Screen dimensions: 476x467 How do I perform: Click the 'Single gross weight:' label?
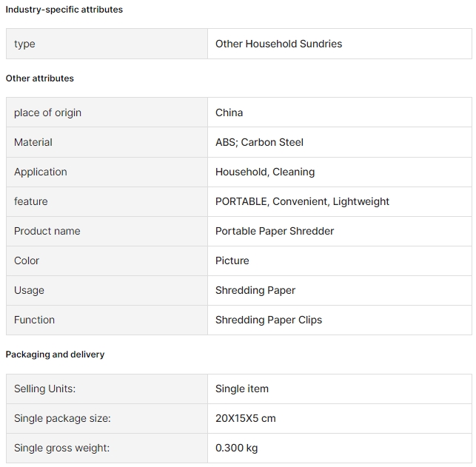coord(61,448)
